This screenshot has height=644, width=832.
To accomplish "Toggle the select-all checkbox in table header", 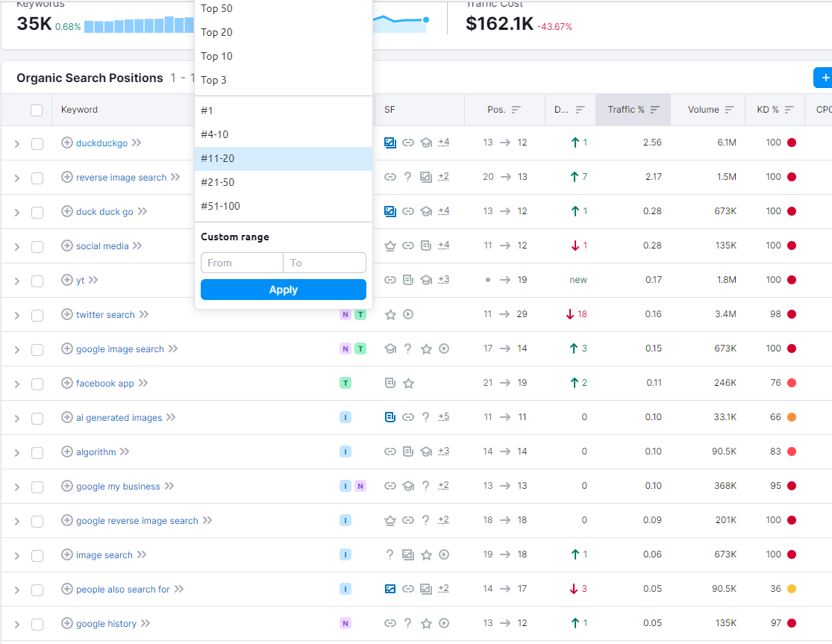I will [37, 110].
